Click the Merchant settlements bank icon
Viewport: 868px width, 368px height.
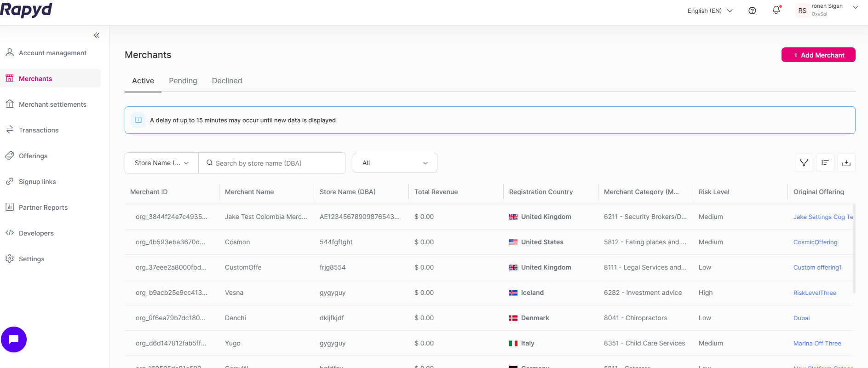point(10,104)
